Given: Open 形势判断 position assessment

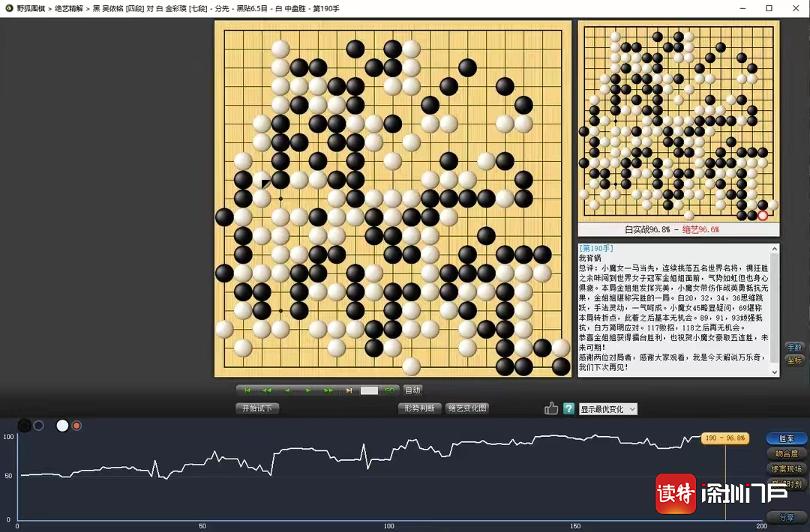Looking at the screenshot, I should click(x=419, y=408).
